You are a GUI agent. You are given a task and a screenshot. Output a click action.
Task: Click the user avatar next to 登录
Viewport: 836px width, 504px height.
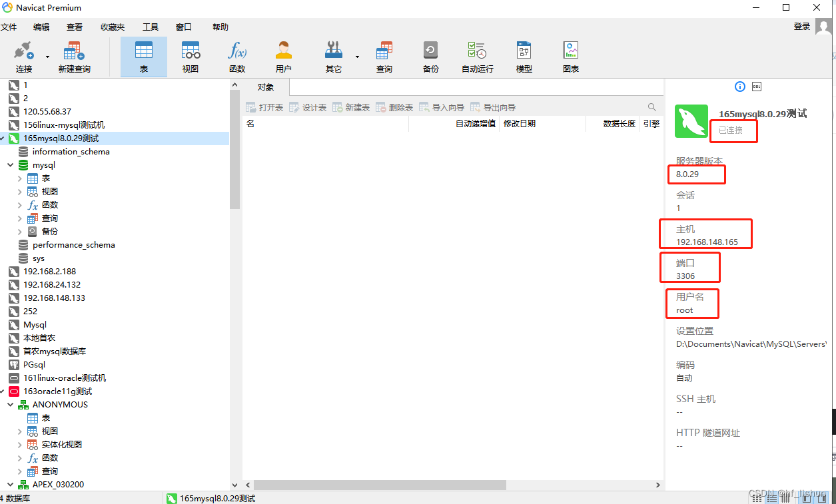click(824, 27)
